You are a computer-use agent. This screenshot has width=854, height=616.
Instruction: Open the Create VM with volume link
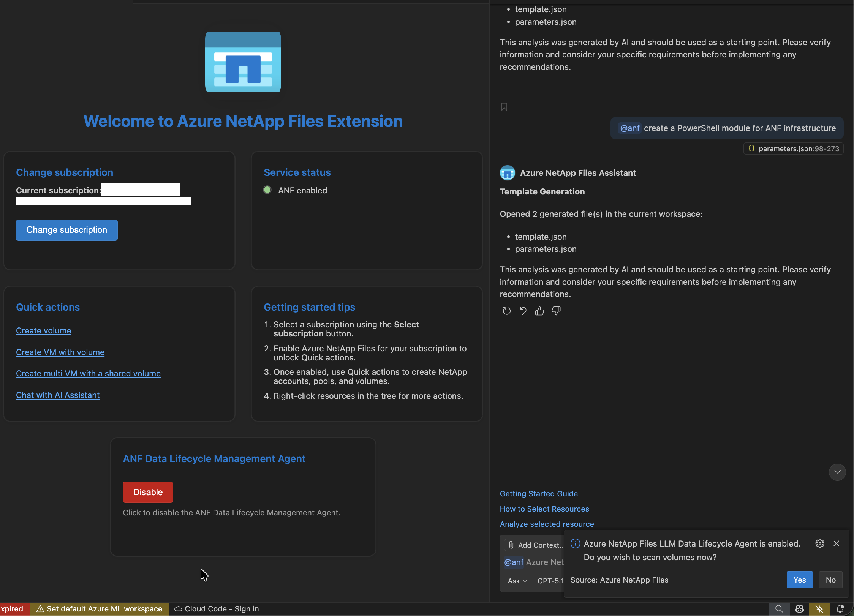coord(60,352)
